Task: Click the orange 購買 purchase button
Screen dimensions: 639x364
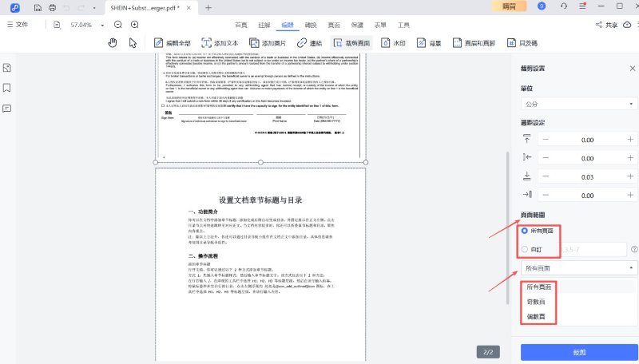Action: pyautogui.click(x=509, y=6)
